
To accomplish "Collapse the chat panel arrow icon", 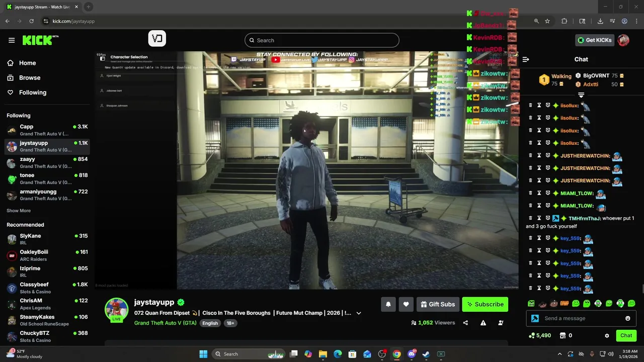I will pos(526,59).
